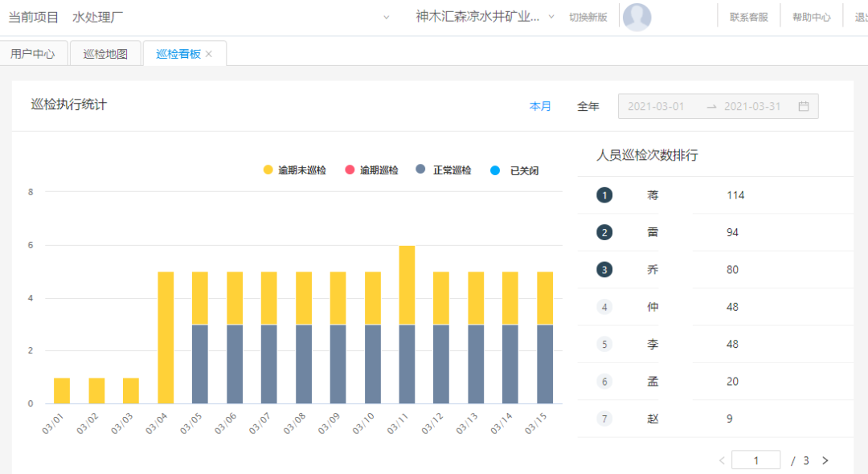Viewport: 868px width, 474px height.
Task: Select the 巡检看板 tab
Action: pos(178,54)
